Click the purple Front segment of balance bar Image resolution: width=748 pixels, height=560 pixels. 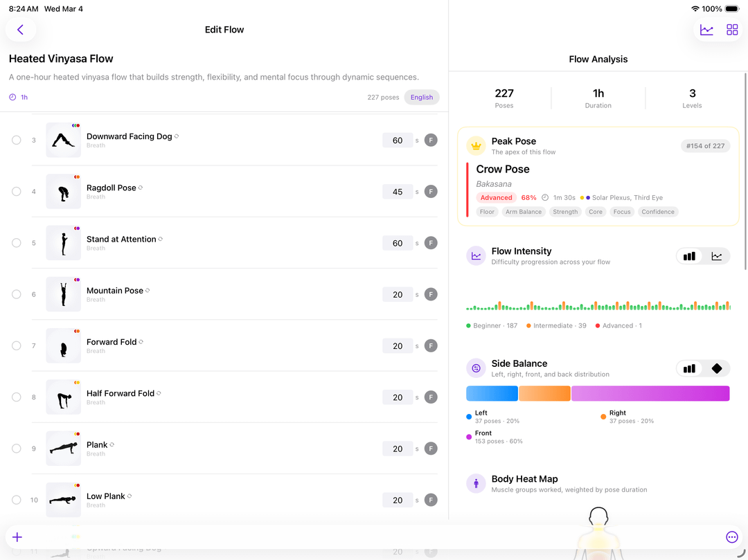650,394
